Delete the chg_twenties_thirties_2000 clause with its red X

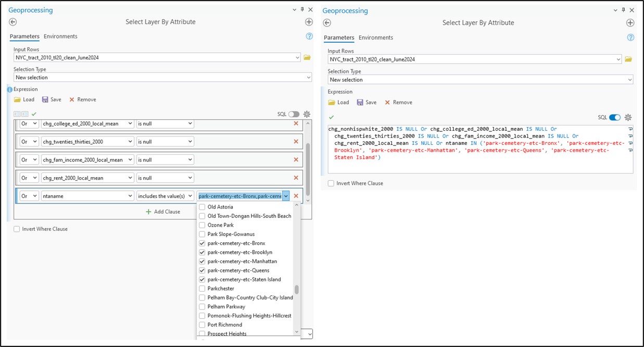(296, 142)
